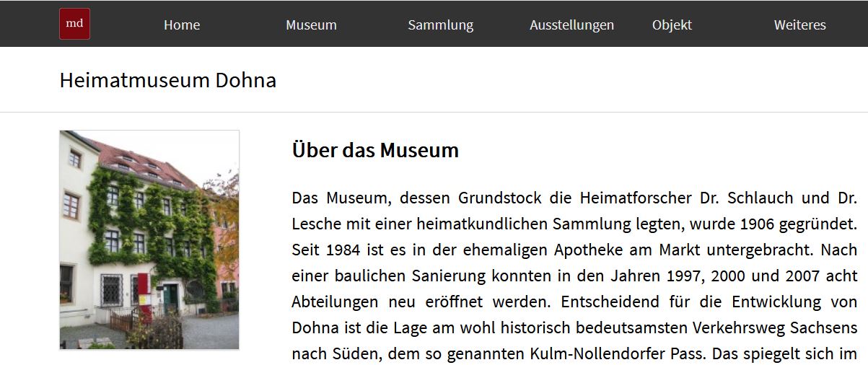Open the Museum menu item
This screenshot has height=365, width=868.
[311, 25]
